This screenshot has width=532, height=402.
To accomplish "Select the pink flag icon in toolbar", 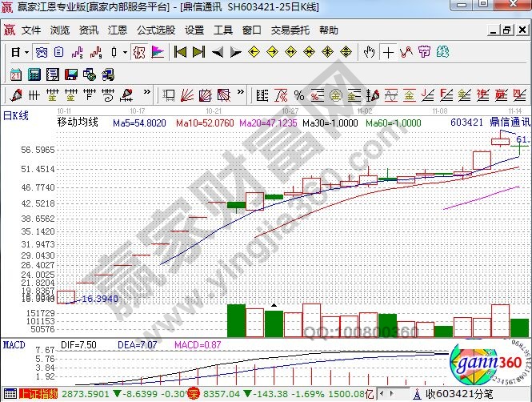I will pyautogui.click(x=158, y=52).
